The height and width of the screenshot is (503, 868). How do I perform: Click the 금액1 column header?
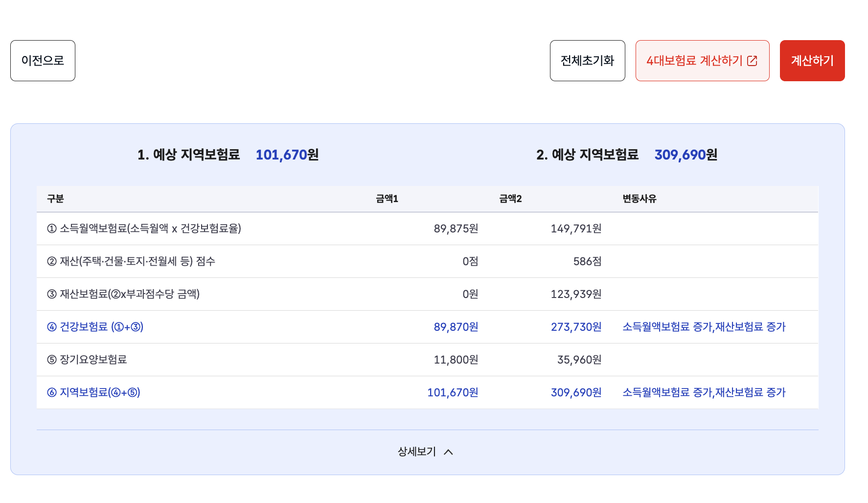pyautogui.click(x=387, y=199)
